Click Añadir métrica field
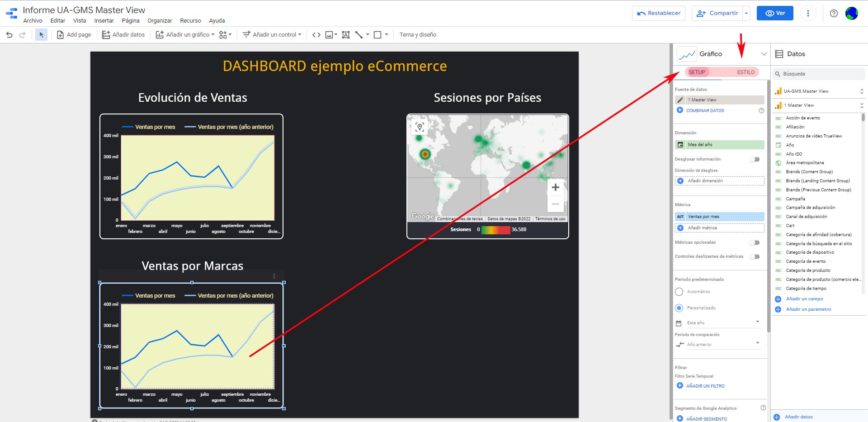Image resolution: width=868 pixels, height=422 pixels. tap(720, 228)
